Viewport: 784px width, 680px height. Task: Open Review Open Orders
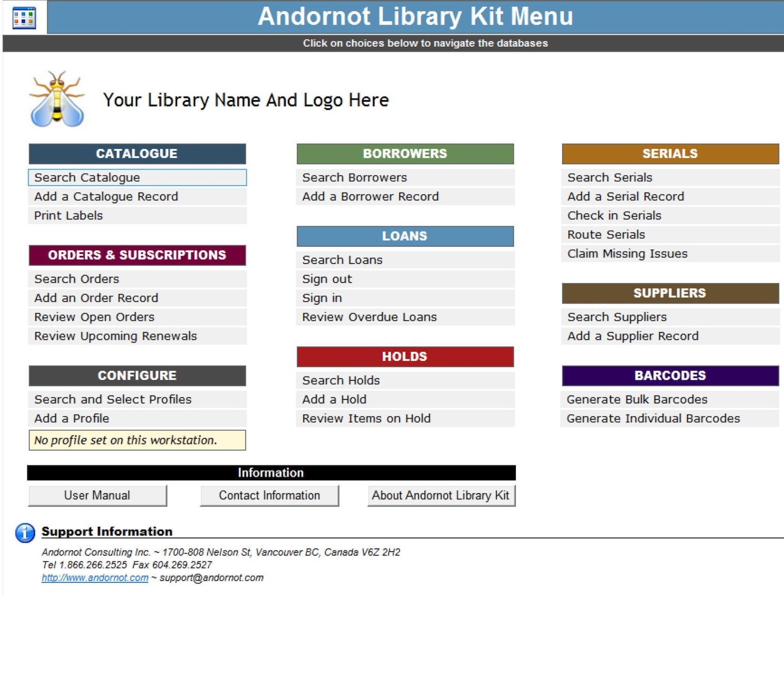137,317
